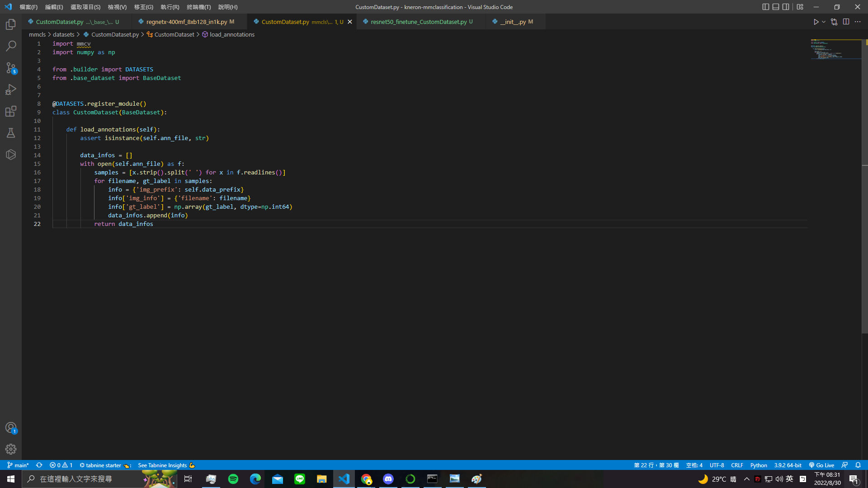This screenshot has height=488, width=868.
Task: Switch to resnet50_finetune_CustomDataset.py tab
Action: point(418,22)
